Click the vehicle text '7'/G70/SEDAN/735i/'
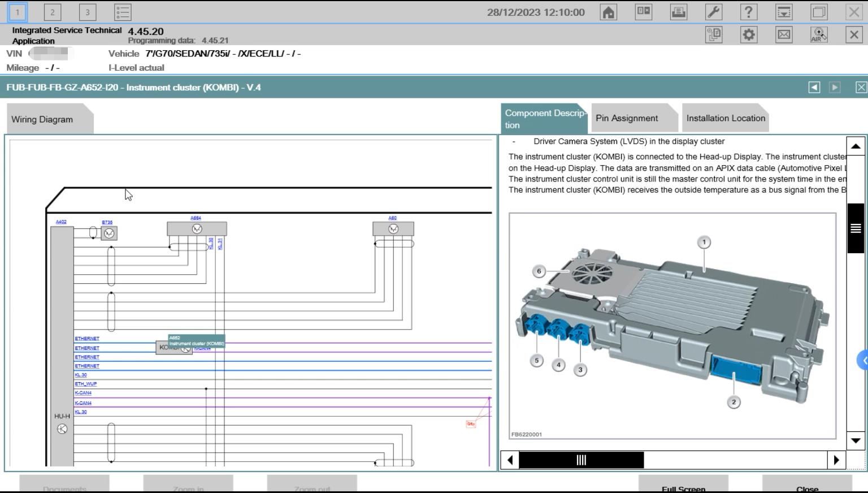The image size is (868, 493). tap(188, 54)
